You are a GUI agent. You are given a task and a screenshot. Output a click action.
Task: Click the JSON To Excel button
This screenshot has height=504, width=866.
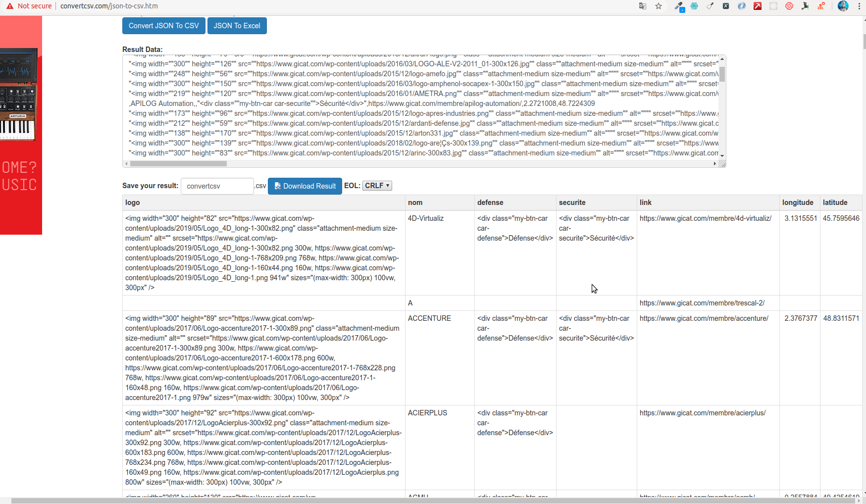pyautogui.click(x=237, y=26)
